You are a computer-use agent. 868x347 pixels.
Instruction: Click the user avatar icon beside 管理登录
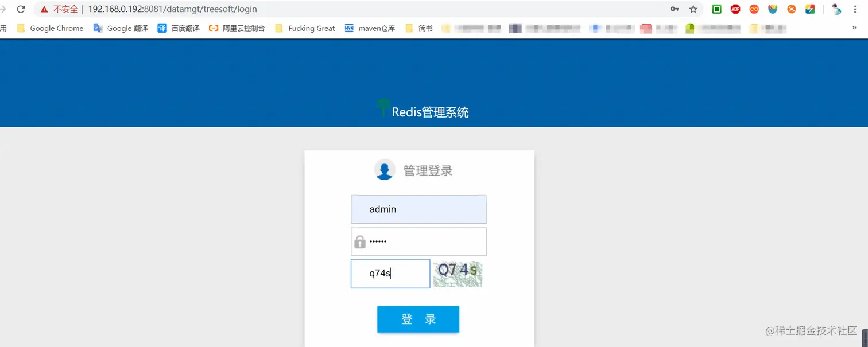385,170
